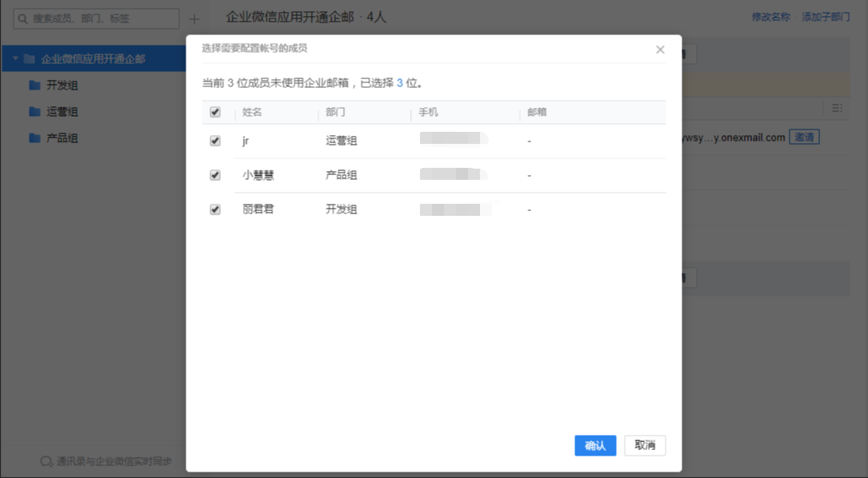The height and width of the screenshot is (478, 868).
Task: Uncheck the checkbox for 丽君君
Action: pos(215,209)
